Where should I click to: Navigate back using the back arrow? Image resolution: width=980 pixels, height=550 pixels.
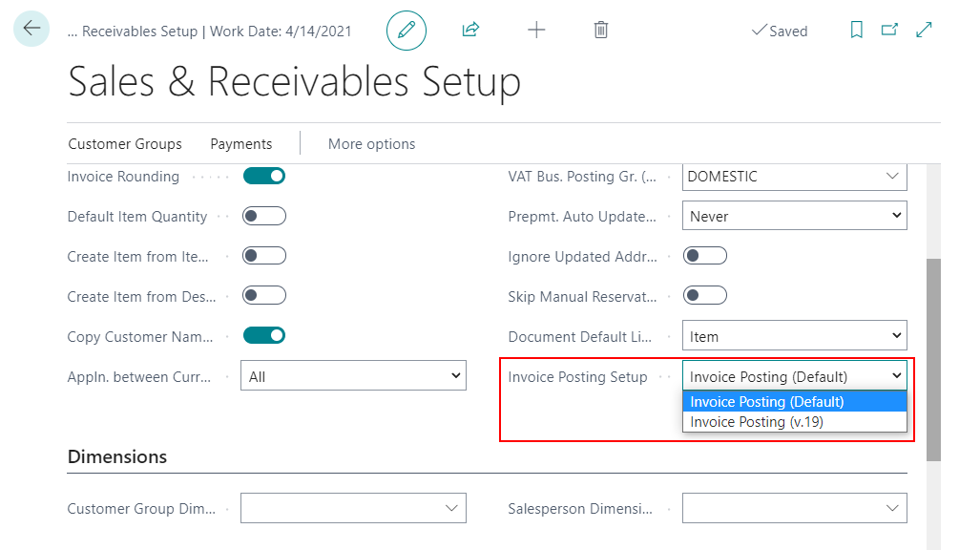[x=31, y=30]
